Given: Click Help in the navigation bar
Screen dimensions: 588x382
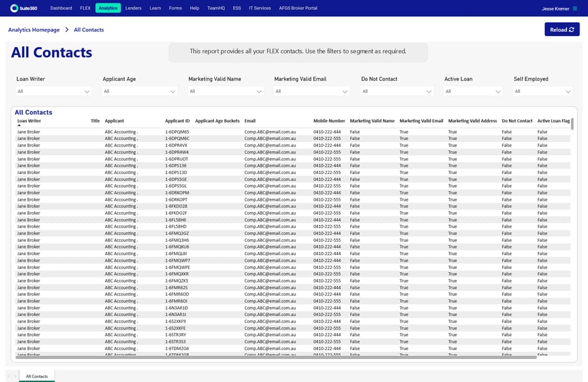Looking at the screenshot, I should (x=194, y=8).
